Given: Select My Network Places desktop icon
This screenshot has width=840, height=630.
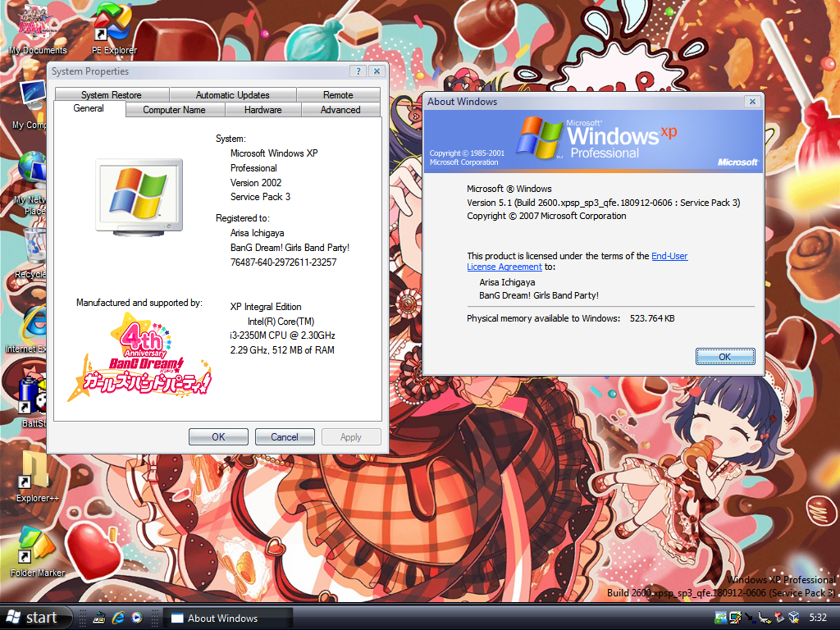Looking at the screenshot, I should [31, 182].
